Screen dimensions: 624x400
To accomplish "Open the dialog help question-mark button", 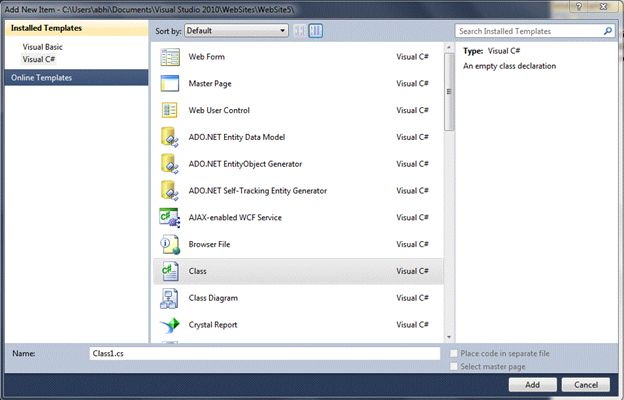I will point(579,6).
